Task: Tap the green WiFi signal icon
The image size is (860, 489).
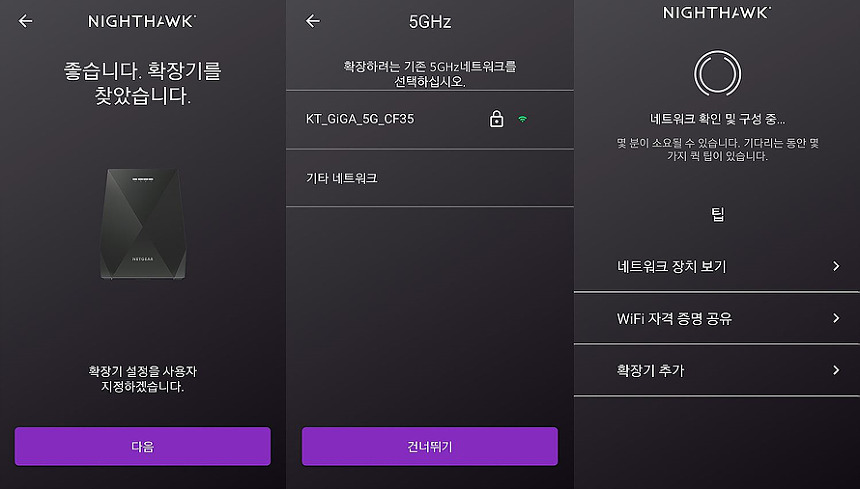Action: [523, 118]
